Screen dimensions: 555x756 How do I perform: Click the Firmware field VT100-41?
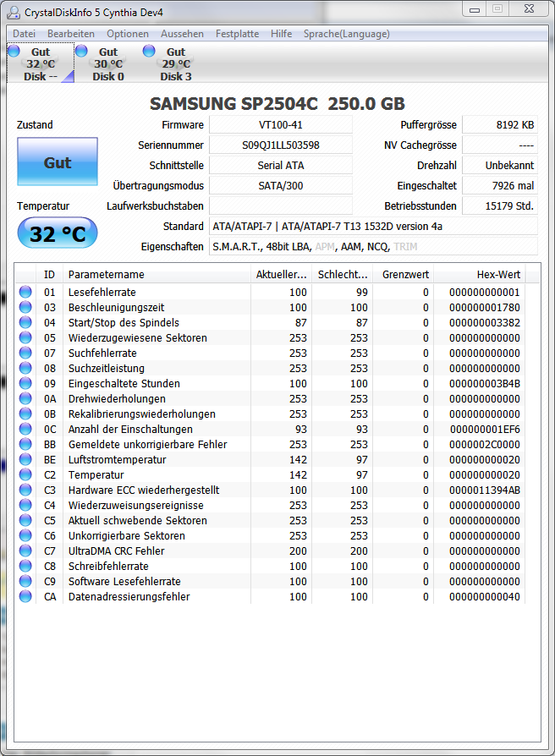(281, 125)
